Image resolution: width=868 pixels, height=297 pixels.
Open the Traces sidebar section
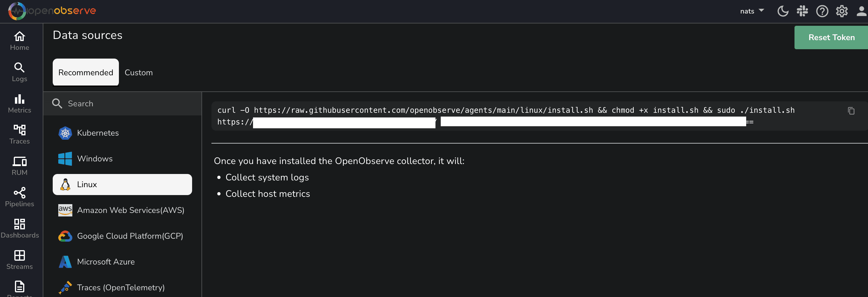click(x=20, y=134)
